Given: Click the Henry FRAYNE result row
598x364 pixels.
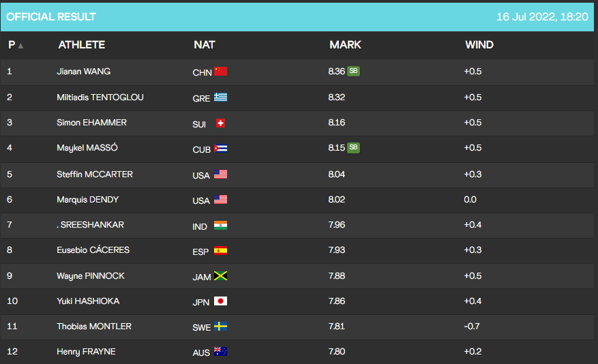Looking at the screenshot, I should [x=297, y=352].
